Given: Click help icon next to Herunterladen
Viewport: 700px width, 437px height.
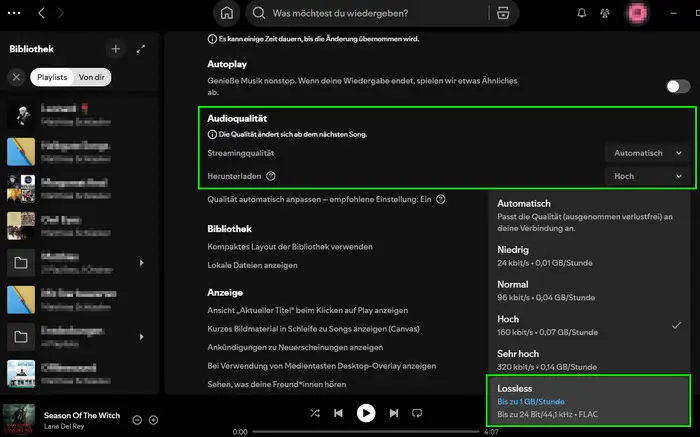Looking at the screenshot, I should point(271,176).
